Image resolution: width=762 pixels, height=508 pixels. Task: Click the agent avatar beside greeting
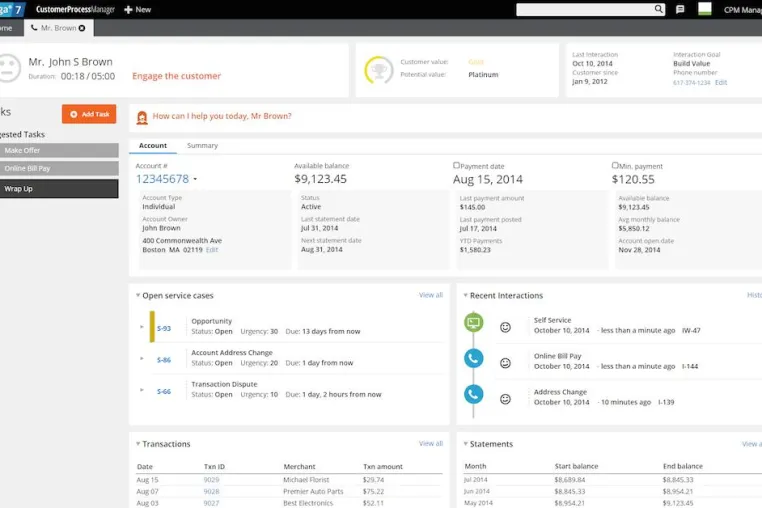[x=142, y=117]
